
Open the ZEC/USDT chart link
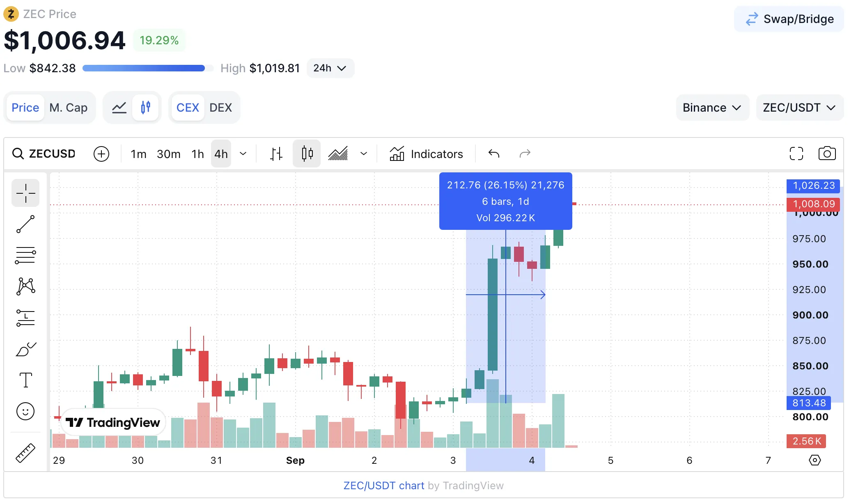(384, 486)
